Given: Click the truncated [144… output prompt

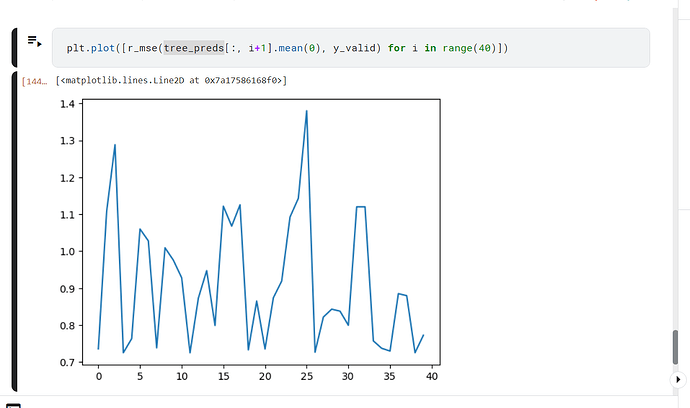Looking at the screenshot, I should [x=36, y=80].
